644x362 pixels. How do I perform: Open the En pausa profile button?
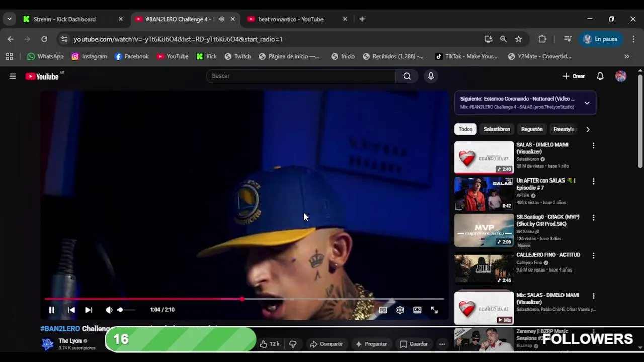(x=601, y=39)
